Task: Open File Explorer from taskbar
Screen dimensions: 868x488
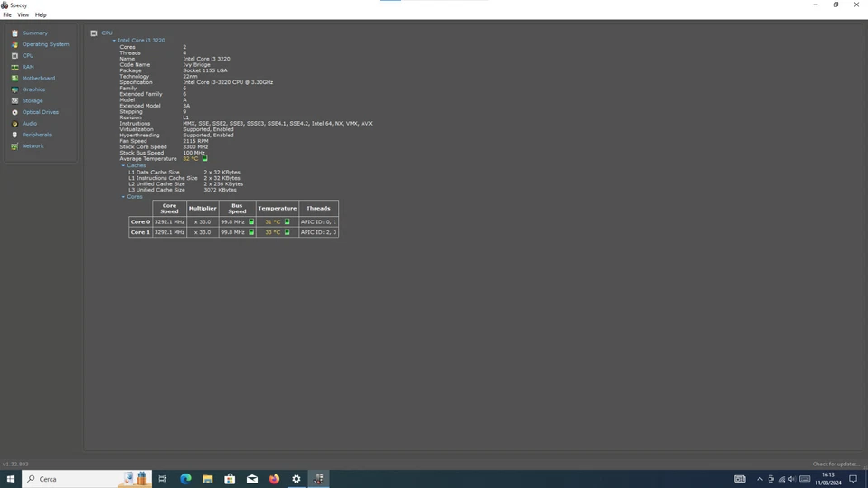Action: point(208,479)
